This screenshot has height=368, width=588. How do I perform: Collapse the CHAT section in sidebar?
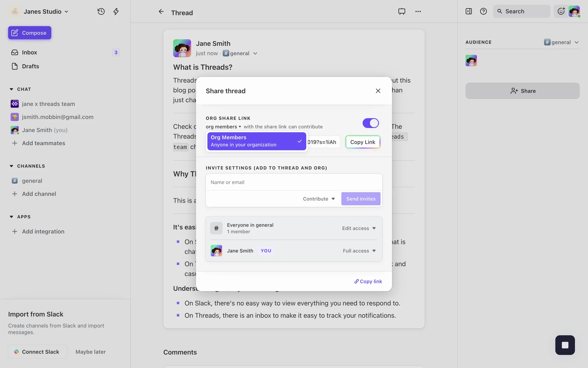12,89
